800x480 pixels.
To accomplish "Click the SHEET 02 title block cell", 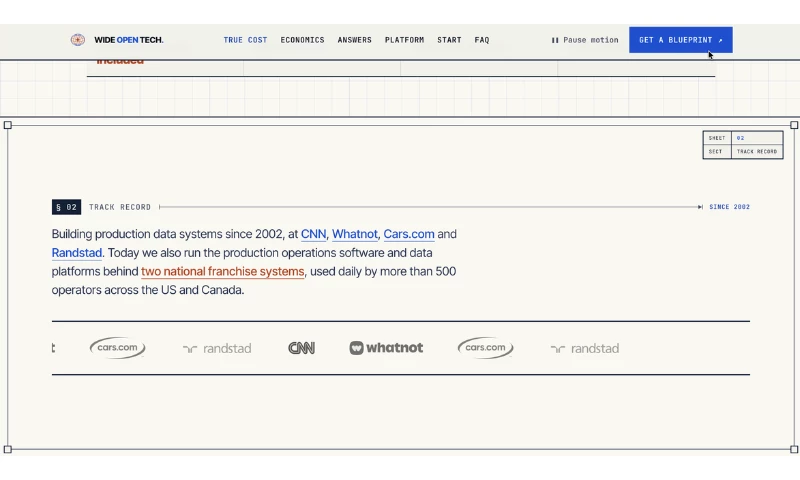I will (743, 138).
